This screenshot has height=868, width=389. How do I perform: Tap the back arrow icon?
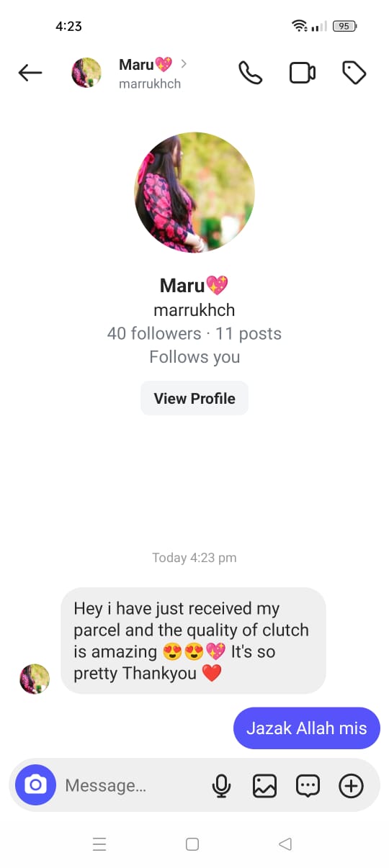(30, 73)
